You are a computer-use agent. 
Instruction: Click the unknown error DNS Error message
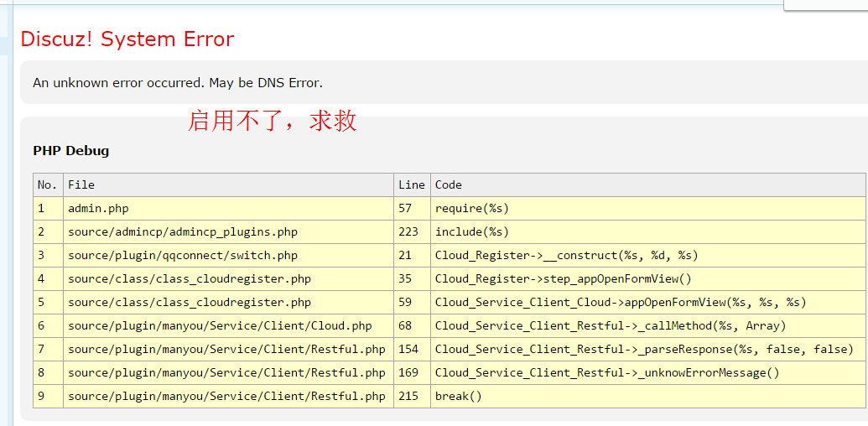pyautogui.click(x=178, y=82)
